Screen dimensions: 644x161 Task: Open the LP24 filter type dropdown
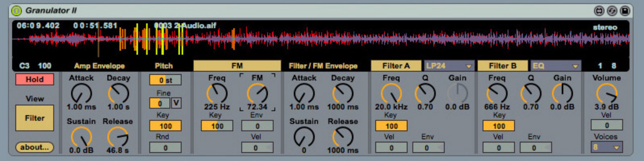click(x=449, y=66)
